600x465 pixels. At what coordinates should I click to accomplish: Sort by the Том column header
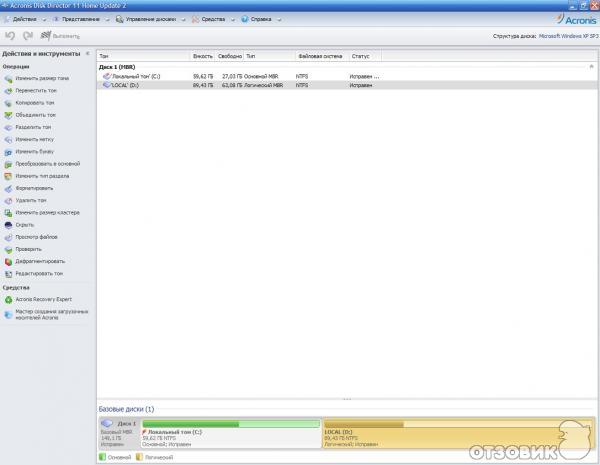click(143, 56)
